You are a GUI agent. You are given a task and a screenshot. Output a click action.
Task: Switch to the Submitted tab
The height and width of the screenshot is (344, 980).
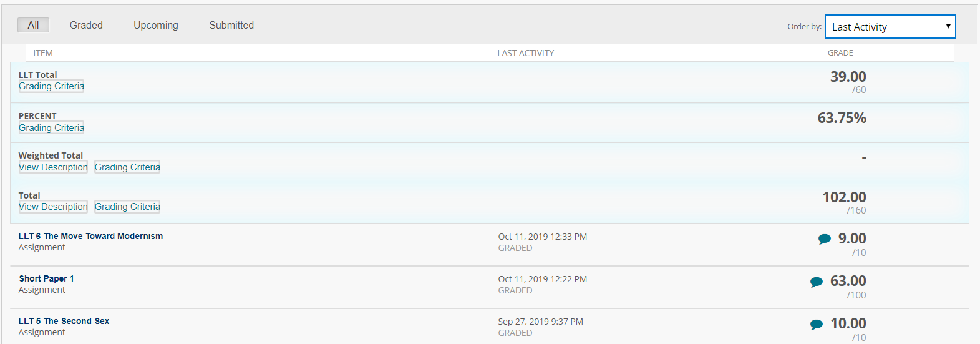[231, 25]
